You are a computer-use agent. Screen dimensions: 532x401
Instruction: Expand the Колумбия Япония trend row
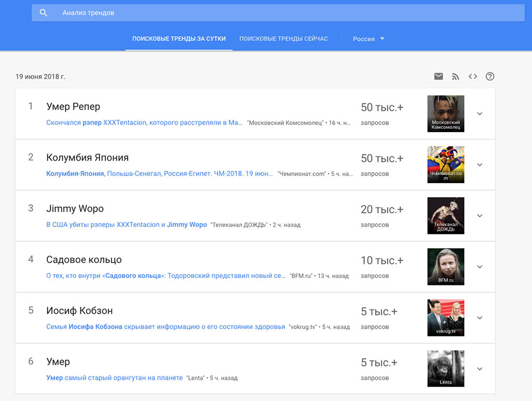479,165
